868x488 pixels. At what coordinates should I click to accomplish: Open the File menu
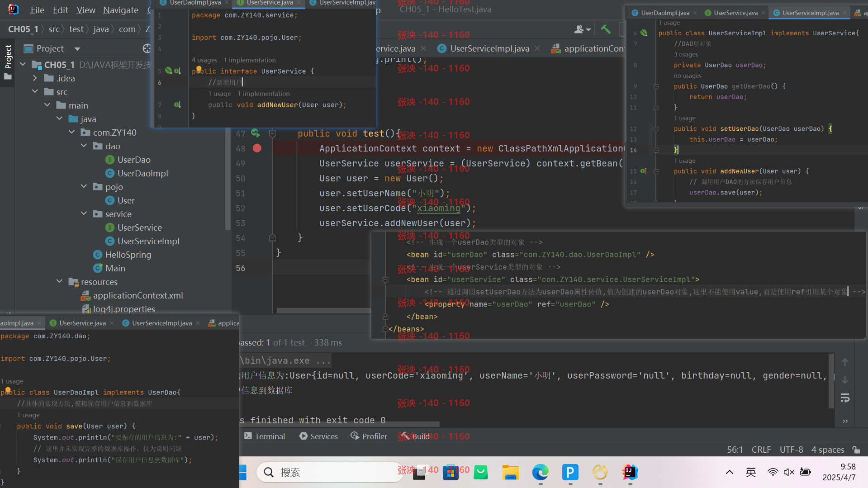pyautogui.click(x=37, y=10)
